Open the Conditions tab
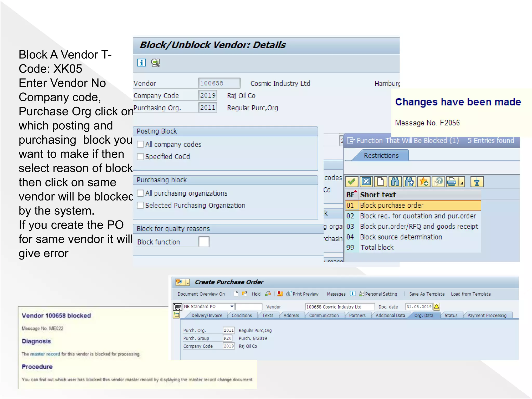532x399 pixels. (242, 315)
